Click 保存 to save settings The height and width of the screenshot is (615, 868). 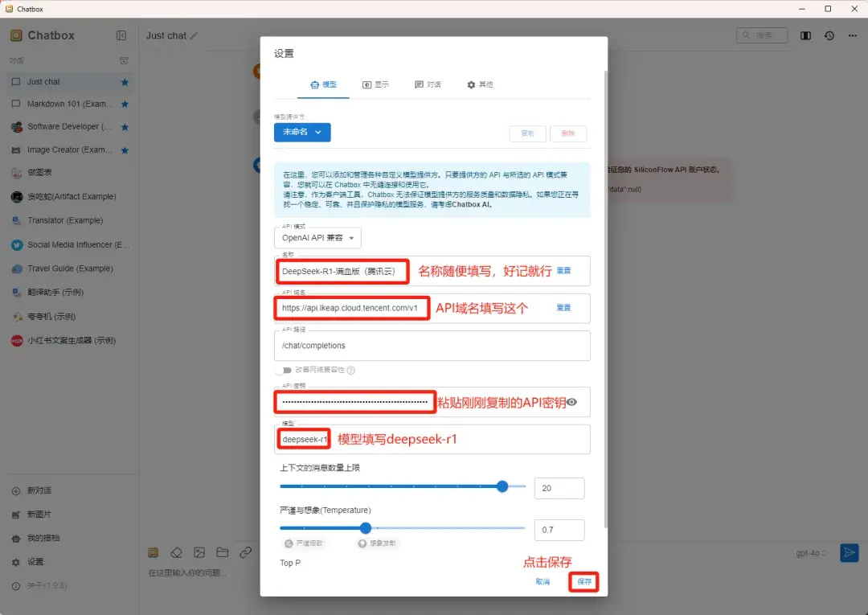pos(584,582)
